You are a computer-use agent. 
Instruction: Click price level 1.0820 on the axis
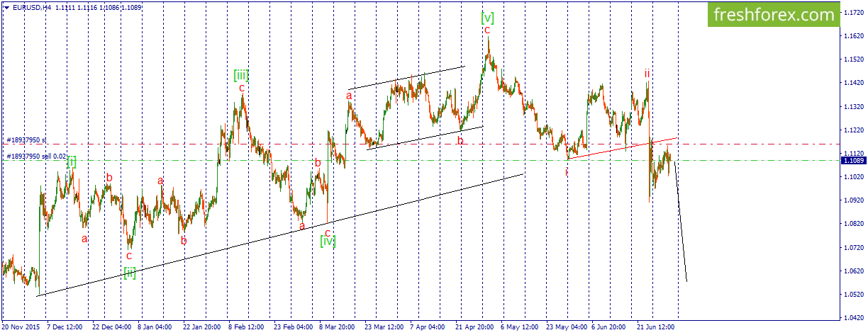[855, 224]
